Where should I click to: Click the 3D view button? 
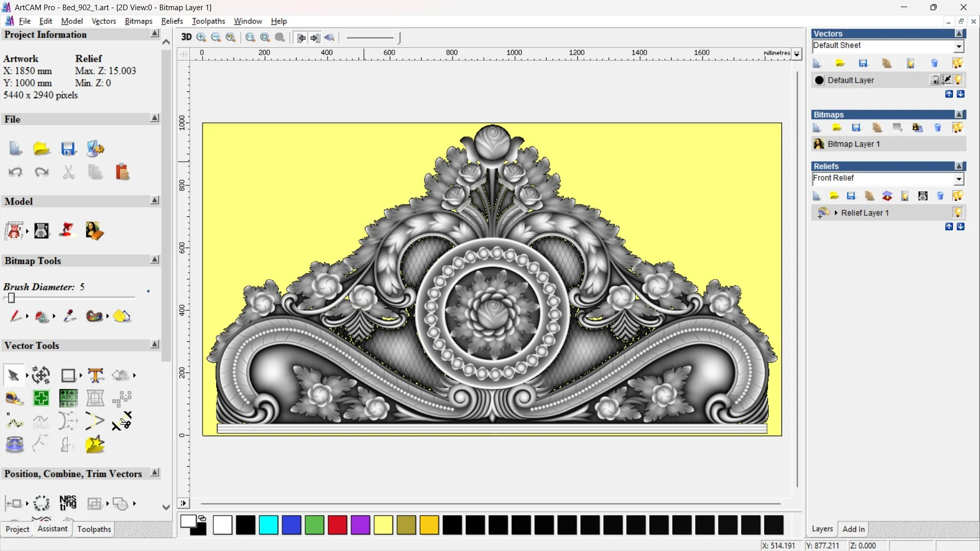186,37
